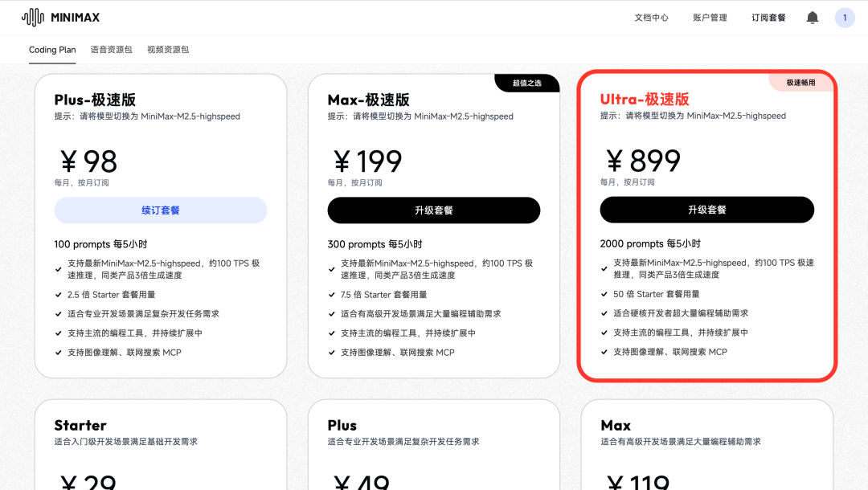Viewport: 868px width, 490px height.
Task: Click 支持主流的编程工具 feature in Max-极速版
Action: coord(408,333)
